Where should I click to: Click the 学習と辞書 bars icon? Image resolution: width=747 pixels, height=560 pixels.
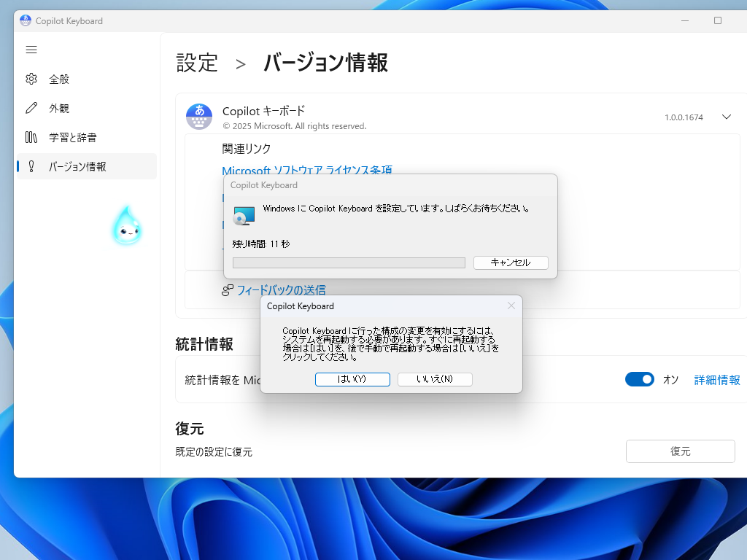31,137
